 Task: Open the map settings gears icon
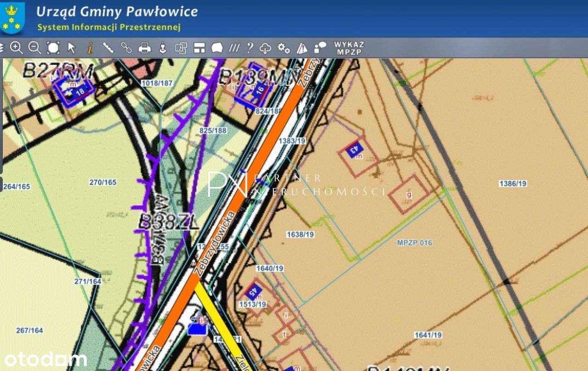click(x=283, y=47)
